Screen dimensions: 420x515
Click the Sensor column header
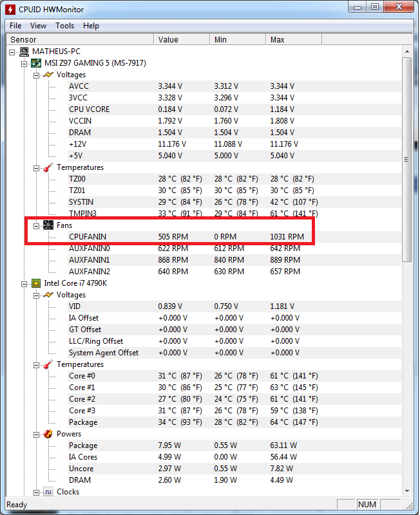80,40
